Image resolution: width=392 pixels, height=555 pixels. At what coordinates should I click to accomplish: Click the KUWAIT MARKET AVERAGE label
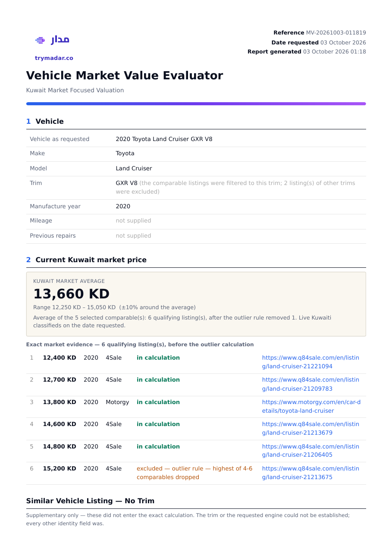coord(69,281)
